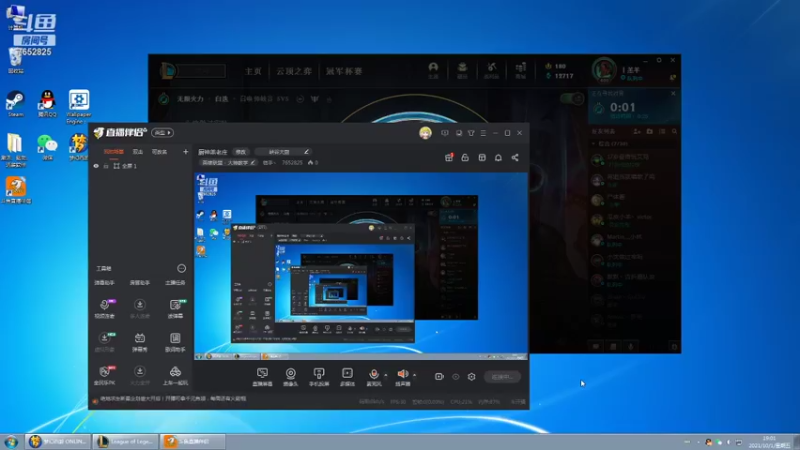Click the feedback message icon in title bar
The width and height of the screenshot is (800, 450).
coord(445,133)
